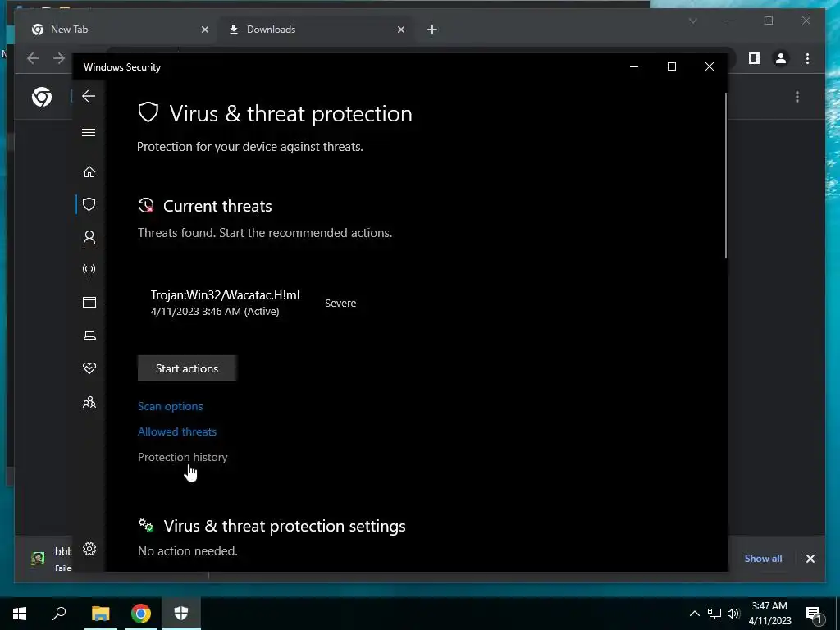Select the Trojan:Win32/Wacatac.H!ml threat entry
Image resolution: width=840 pixels, height=630 pixels.
[x=225, y=303]
